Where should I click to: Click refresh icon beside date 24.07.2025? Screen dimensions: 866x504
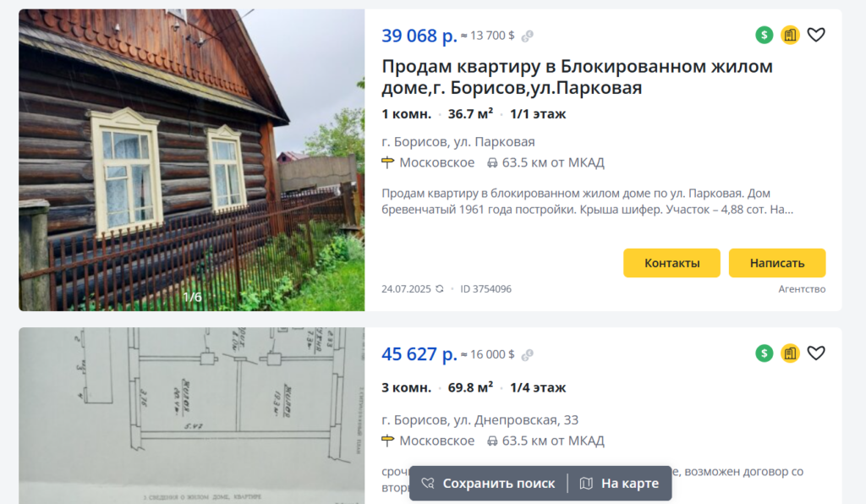coord(440,288)
